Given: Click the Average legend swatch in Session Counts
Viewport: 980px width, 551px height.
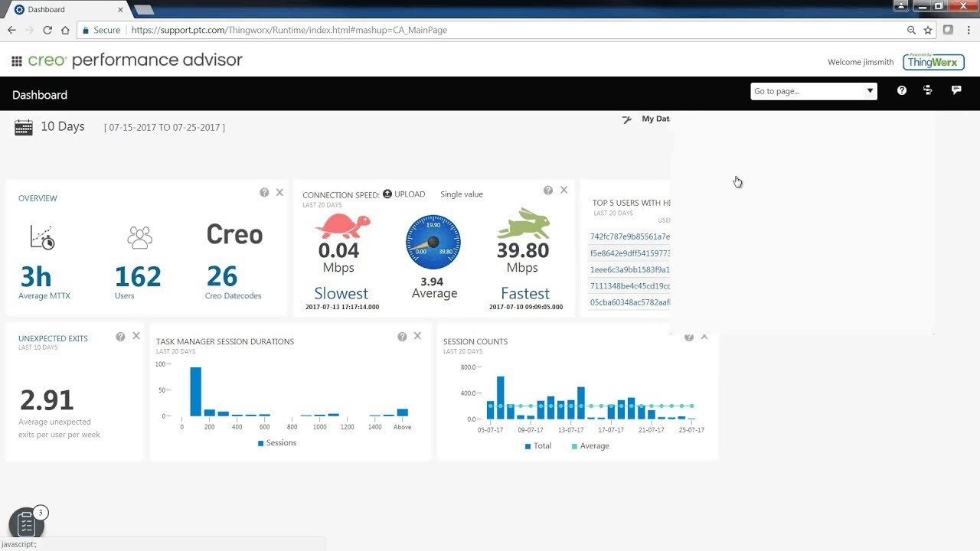Looking at the screenshot, I should click(575, 446).
